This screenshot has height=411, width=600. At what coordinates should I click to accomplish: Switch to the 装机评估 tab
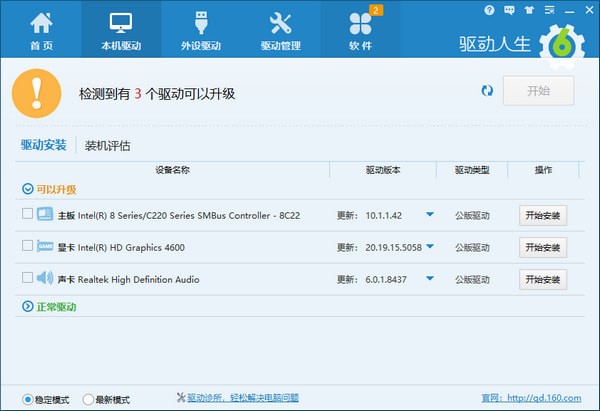tap(107, 145)
